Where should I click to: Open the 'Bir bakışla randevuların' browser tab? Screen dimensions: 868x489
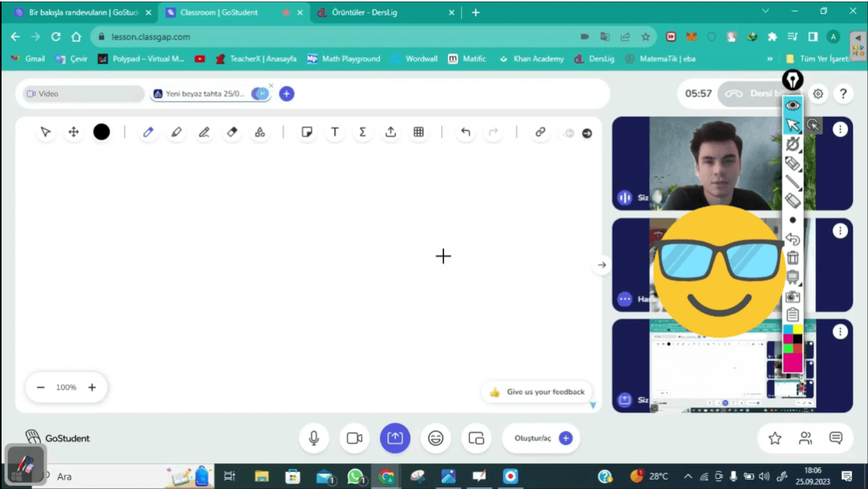coord(83,12)
